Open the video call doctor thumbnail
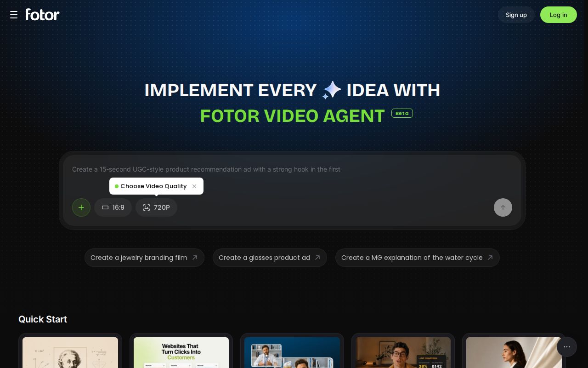 point(292,352)
